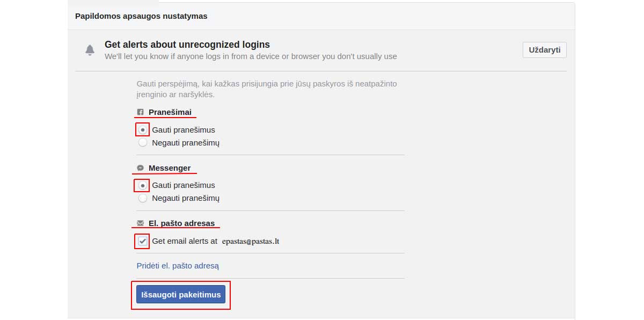Screen dimensions: 644x320
Task: Select Negauti pranešimų under Pranešimai
Action: coord(143,143)
